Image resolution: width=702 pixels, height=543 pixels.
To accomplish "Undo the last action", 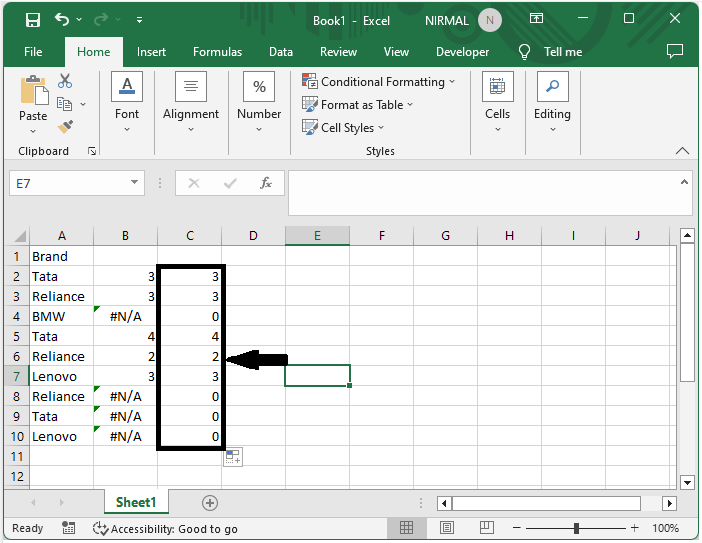I will point(62,19).
